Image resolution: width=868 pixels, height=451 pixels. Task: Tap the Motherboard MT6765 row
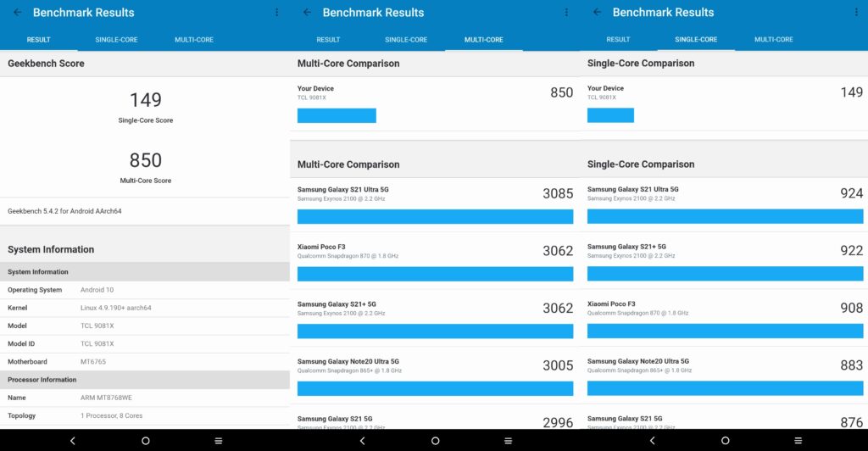[144, 361]
